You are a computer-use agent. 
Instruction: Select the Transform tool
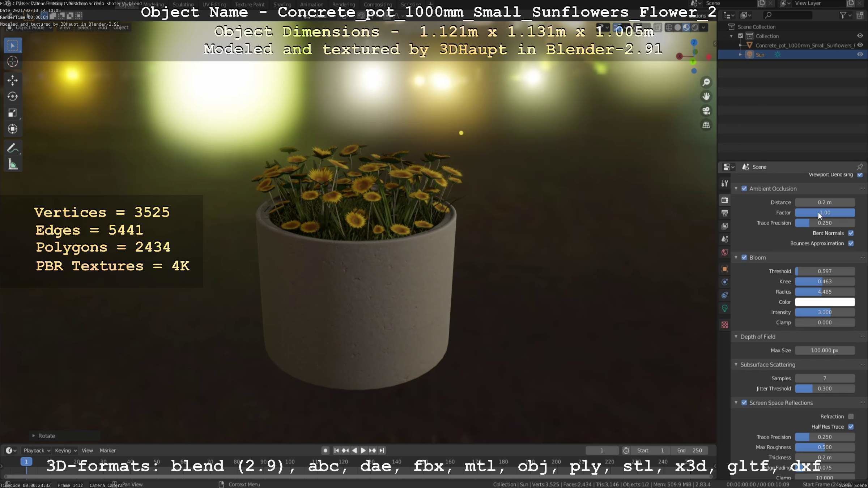[x=13, y=129]
